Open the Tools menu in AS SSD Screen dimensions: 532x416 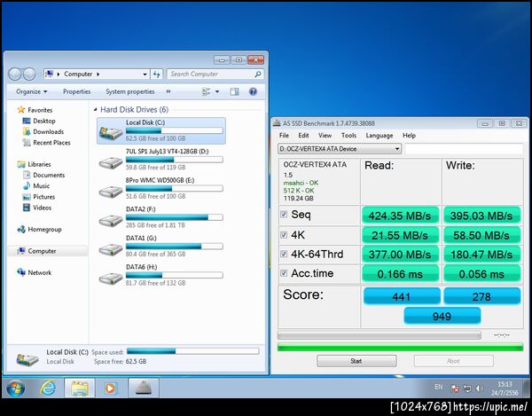[x=348, y=136]
